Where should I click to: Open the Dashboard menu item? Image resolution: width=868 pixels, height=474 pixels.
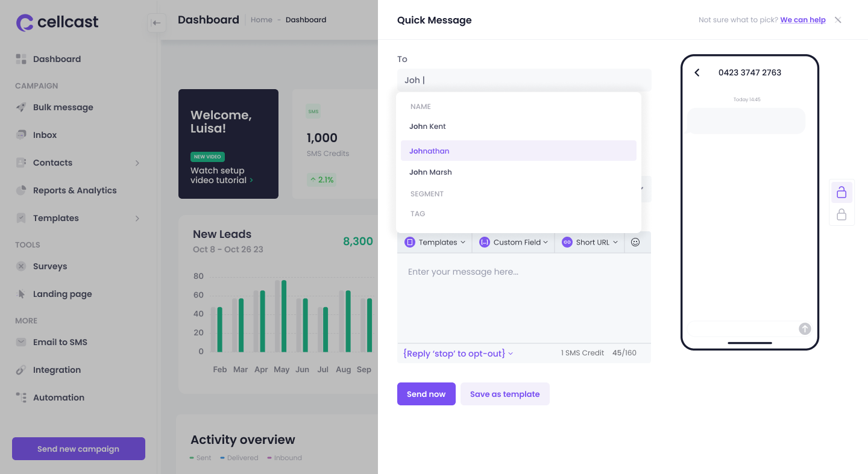tap(57, 59)
